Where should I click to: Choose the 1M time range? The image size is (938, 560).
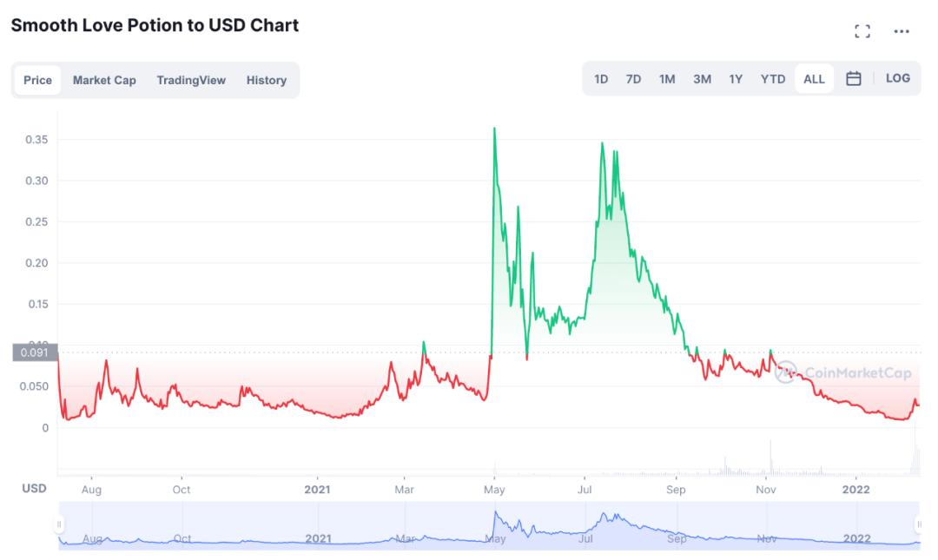667,79
